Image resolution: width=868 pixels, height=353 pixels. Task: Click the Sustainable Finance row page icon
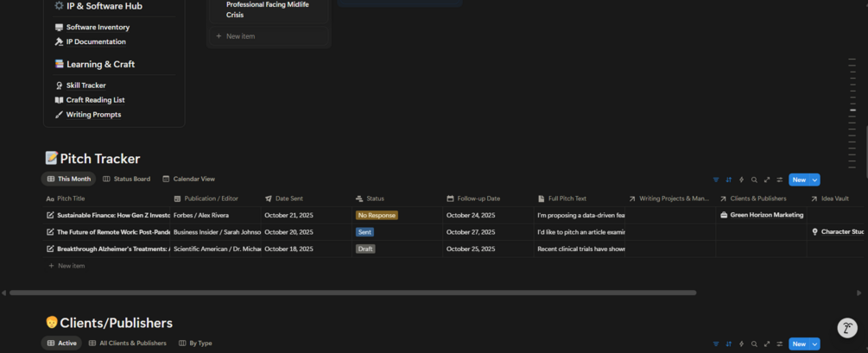(51, 215)
